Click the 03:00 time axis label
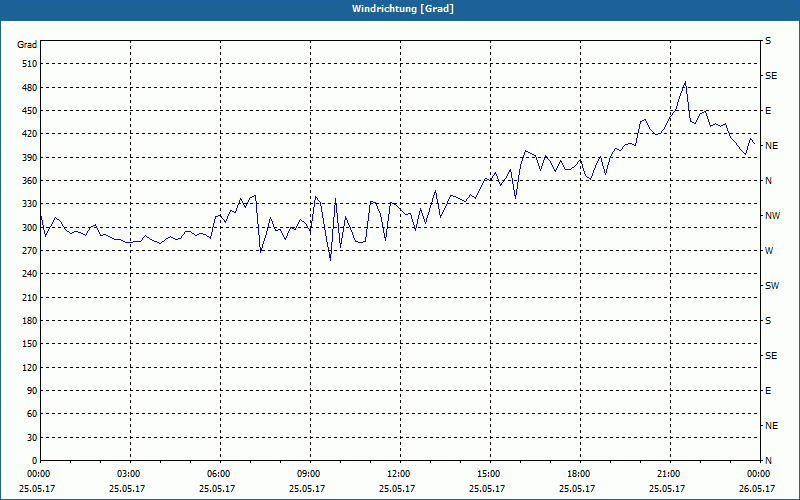Image resolution: width=800 pixels, height=500 pixels. coord(129,474)
